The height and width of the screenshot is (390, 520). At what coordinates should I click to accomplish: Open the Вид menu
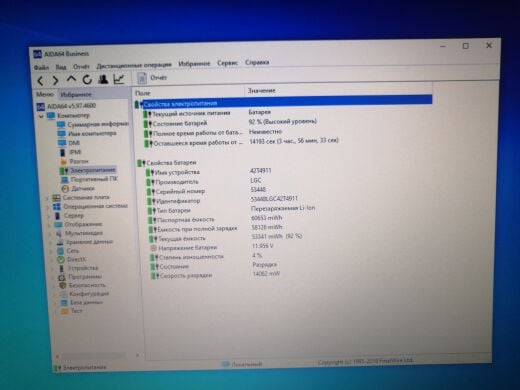point(61,67)
